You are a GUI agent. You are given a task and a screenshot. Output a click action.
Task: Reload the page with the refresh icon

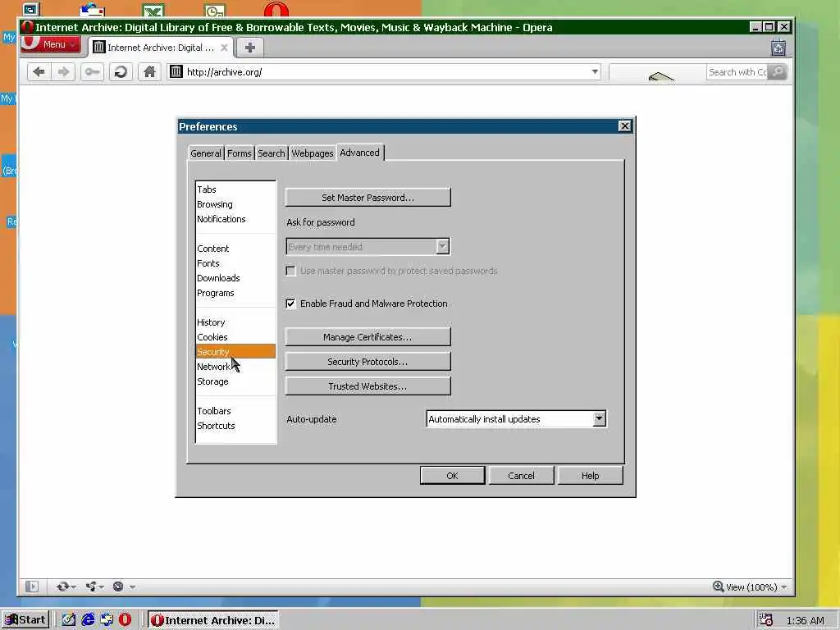(x=121, y=72)
